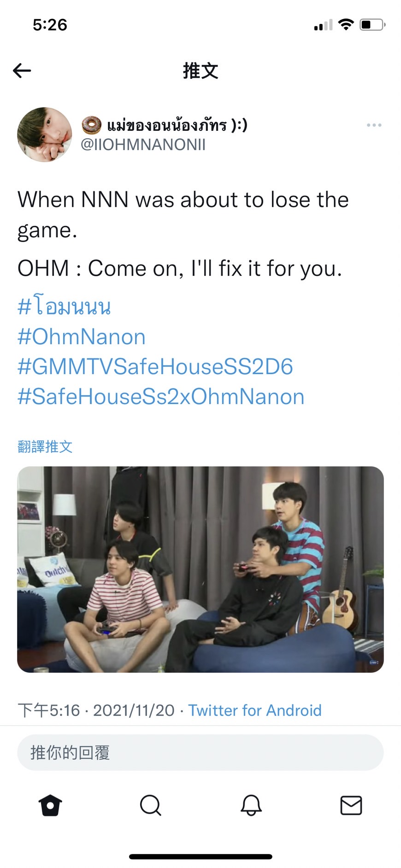Tap the author's display name
The width and height of the screenshot is (401, 868).
[x=165, y=125]
